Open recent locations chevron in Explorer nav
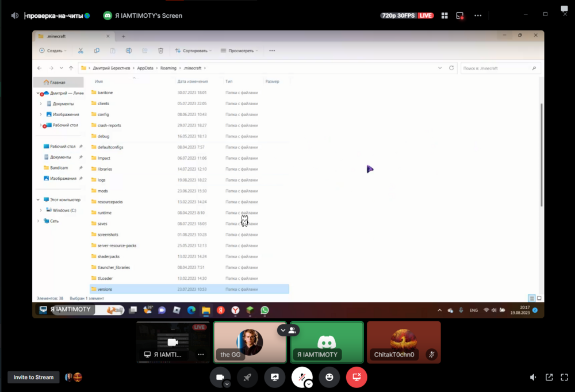The height and width of the screenshot is (392, 575). point(62,68)
